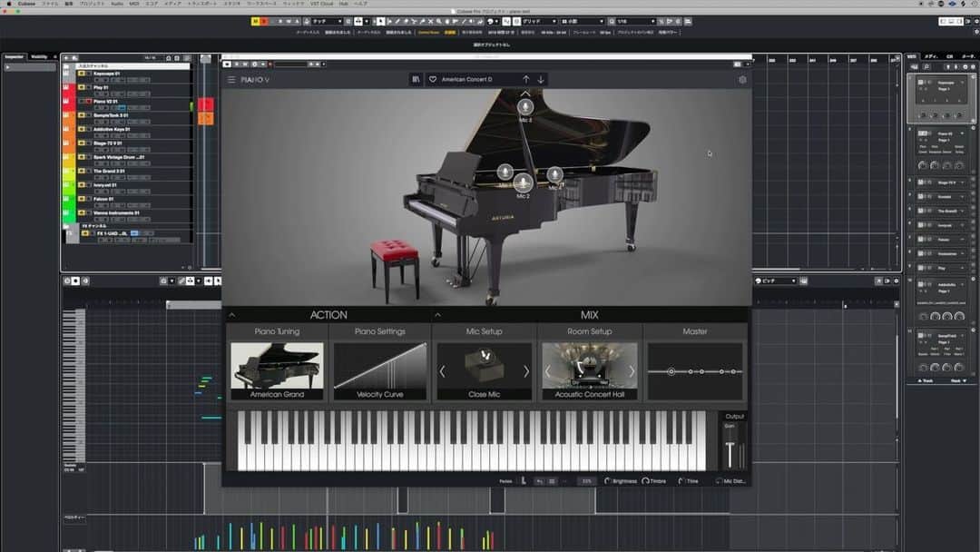Collapse piano view with top chevron
This screenshot has height=552, width=980.
pyautogui.click(x=525, y=94)
